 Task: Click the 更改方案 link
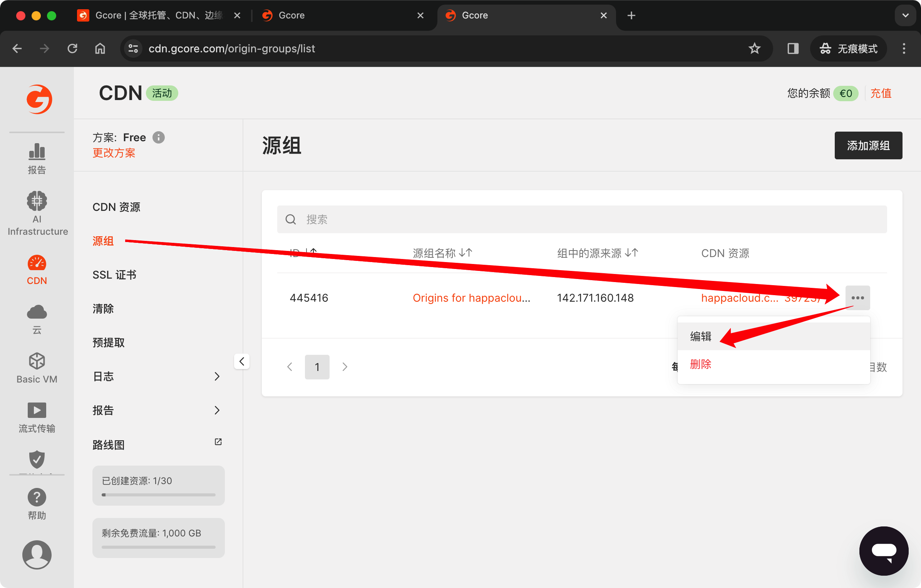114,153
